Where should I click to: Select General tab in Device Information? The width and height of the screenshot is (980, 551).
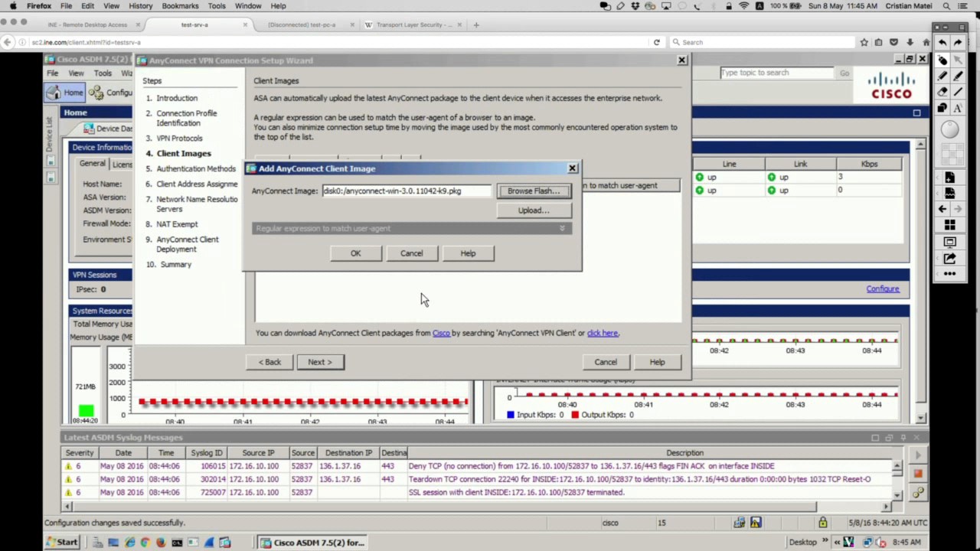tap(92, 164)
